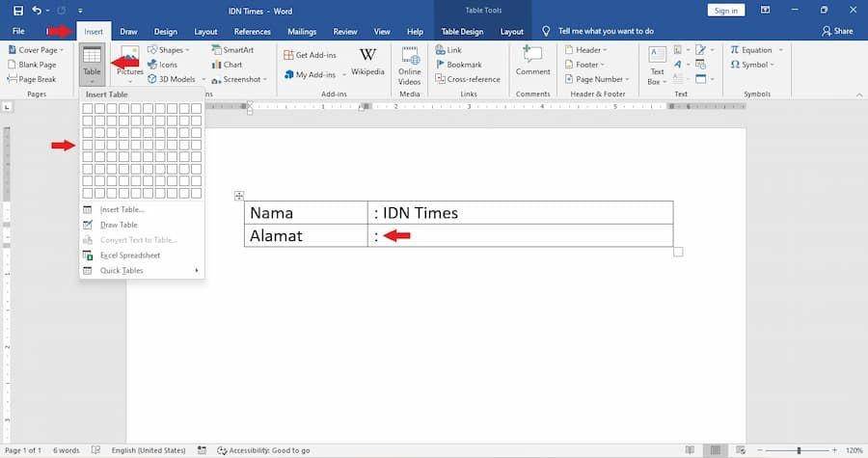Click Get Add-ins
This screenshot has height=458, width=868.
click(x=310, y=55)
